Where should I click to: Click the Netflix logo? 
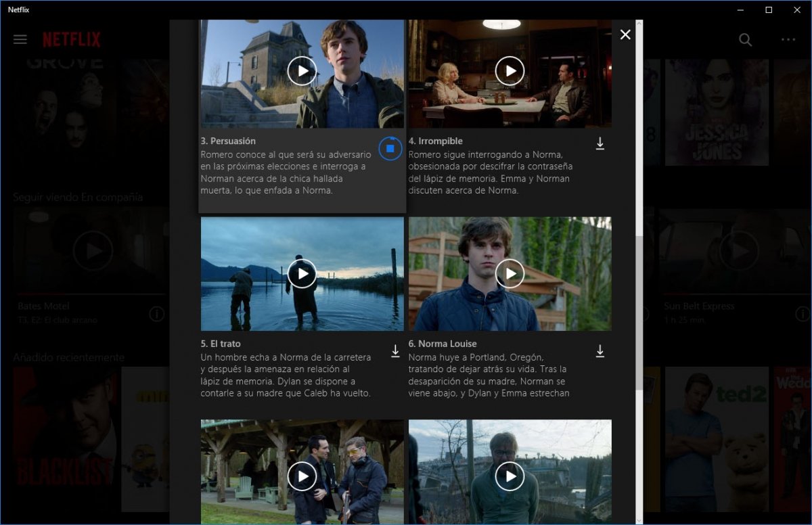pos(72,39)
